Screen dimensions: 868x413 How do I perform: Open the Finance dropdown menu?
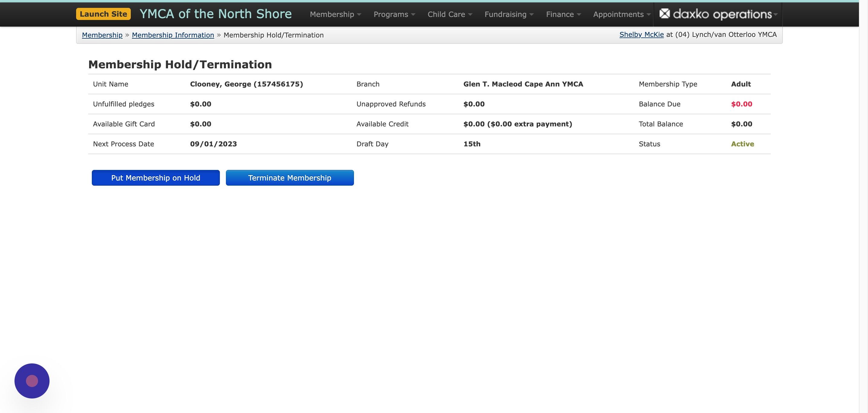point(563,14)
